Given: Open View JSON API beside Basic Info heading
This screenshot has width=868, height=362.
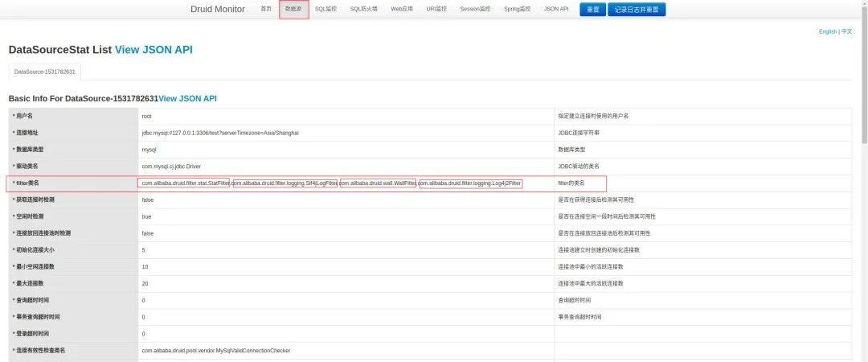Looking at the screenshot, I should click(187, 99).
